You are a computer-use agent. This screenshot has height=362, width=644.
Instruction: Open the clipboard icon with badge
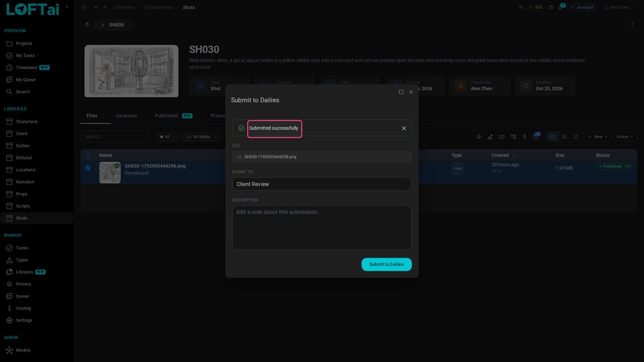click(x=536, y=136)
